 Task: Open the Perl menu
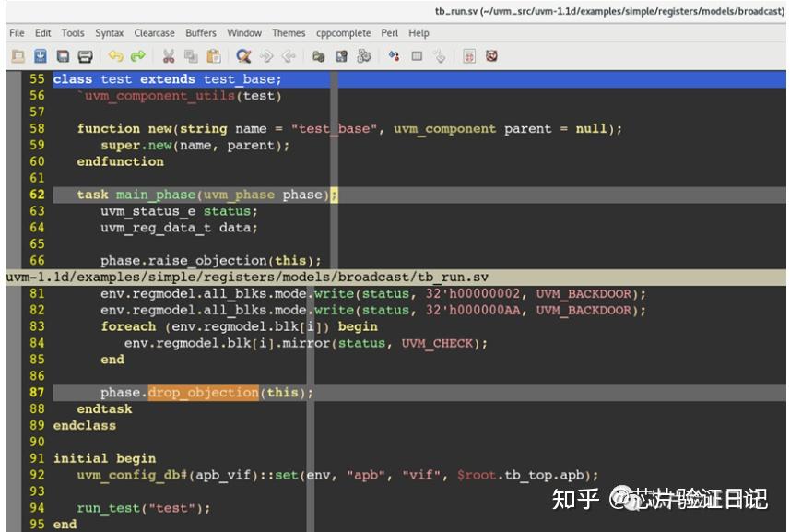pos(389,33)
